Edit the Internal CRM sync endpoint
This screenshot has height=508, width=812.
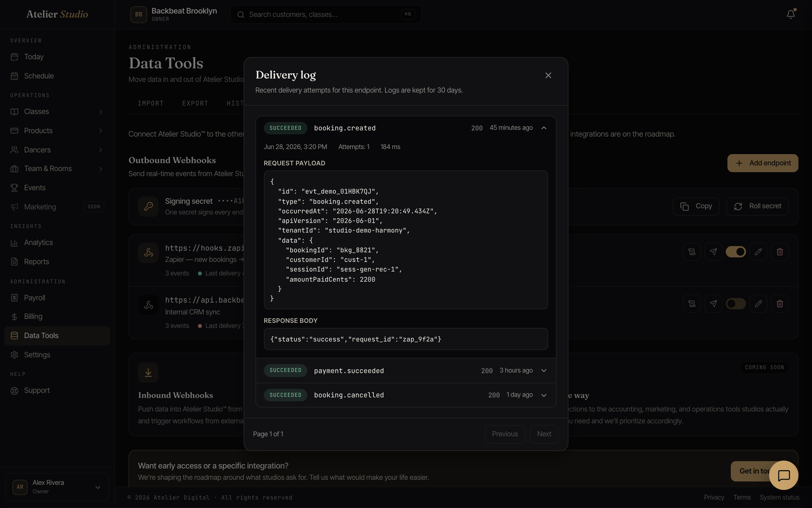758,304
